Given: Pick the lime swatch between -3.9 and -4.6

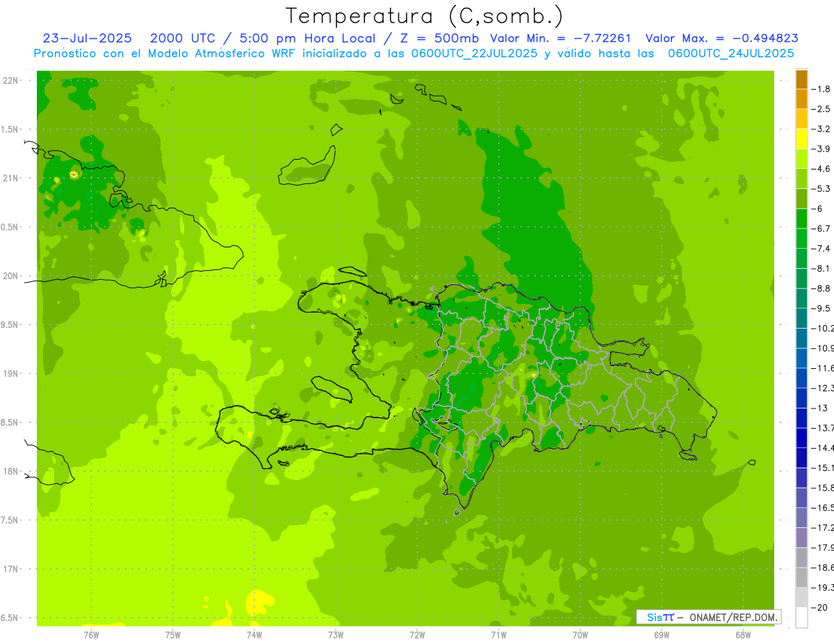Looking at the screenshot, I should pos(801,159).
